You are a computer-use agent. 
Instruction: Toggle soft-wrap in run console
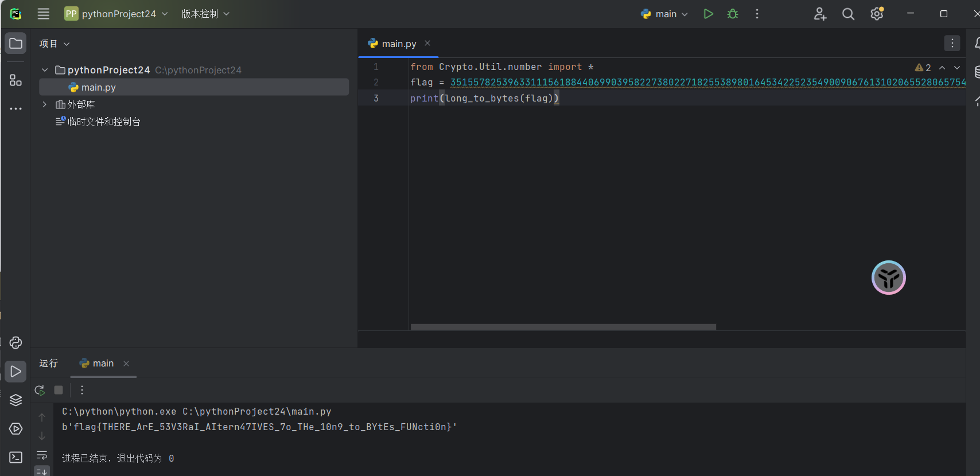42,455
